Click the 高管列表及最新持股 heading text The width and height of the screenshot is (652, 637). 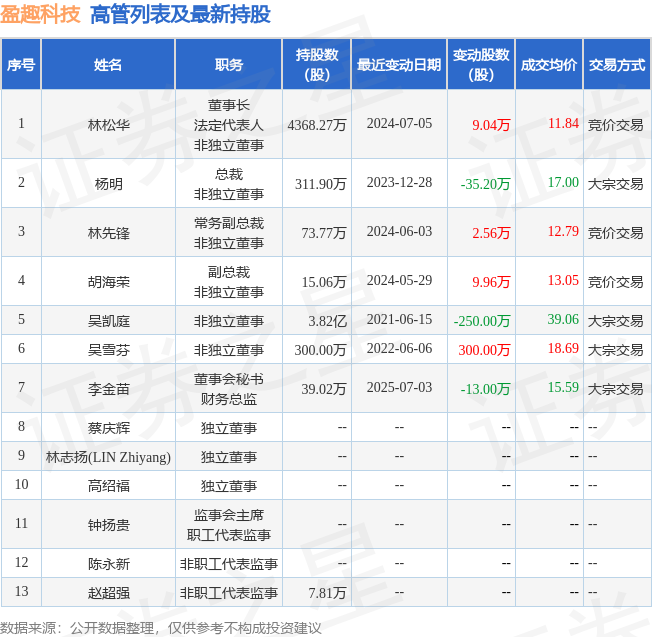(180, 15)
